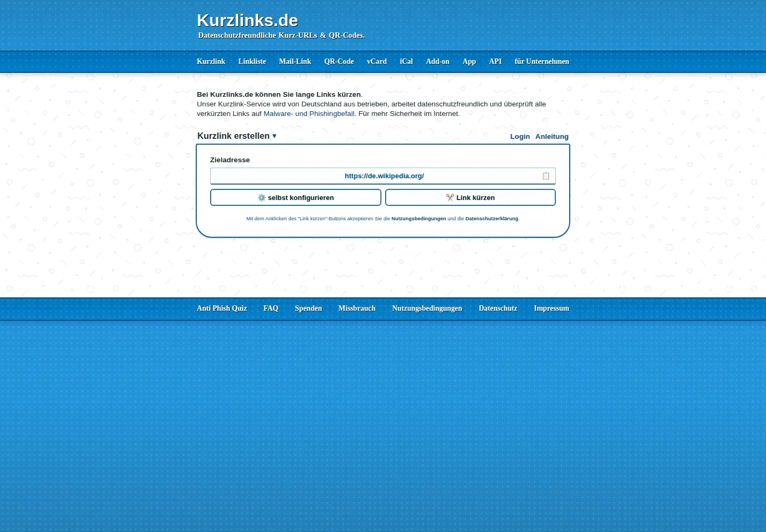Screen dimensions: 766x532
Task: Follow the Malware- und Phishingbefall link
Action: click(x=309, y=114)
